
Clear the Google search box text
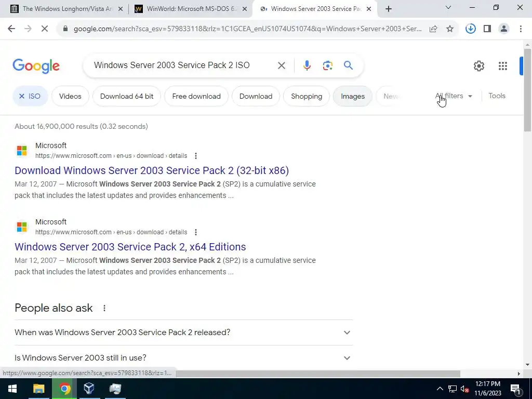click(x=281, y=65)
